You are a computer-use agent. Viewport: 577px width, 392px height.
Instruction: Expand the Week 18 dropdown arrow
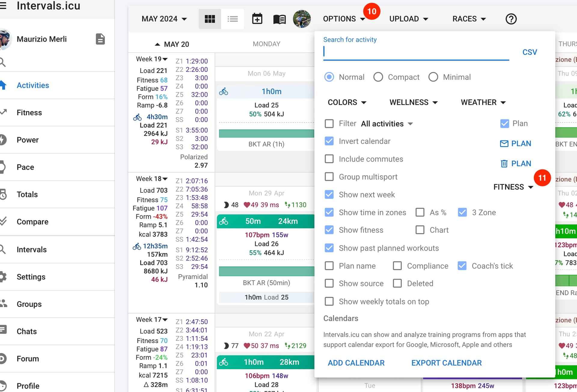point(165,179)
